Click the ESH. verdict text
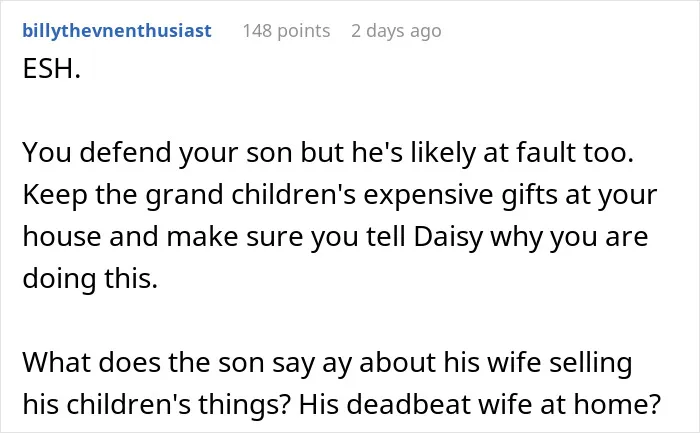The width and height of the screenshot is (700, 433). pyautogui.click(x=52, y=69)
